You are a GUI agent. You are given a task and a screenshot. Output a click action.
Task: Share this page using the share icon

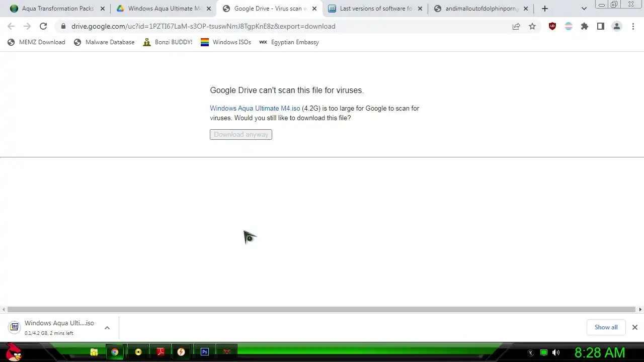tap(516, 26)
